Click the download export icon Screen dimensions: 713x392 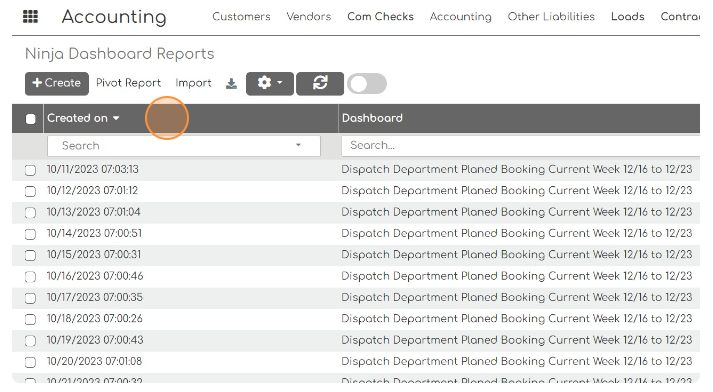click(231, 84)
